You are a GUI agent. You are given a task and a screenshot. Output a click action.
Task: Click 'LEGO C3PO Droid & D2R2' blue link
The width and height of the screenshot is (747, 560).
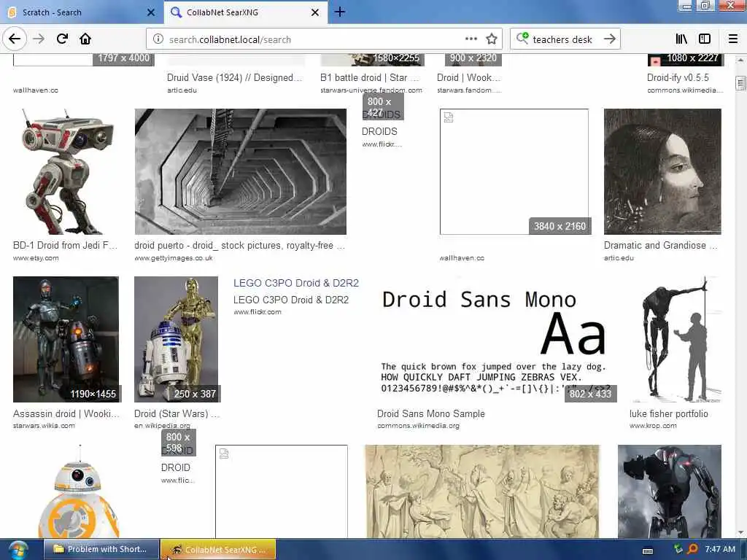coord(296,283)
